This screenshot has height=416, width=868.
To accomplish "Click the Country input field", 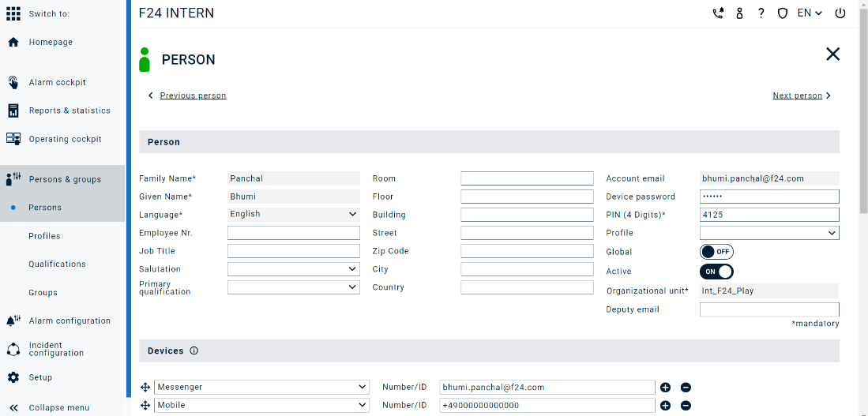I will (x=527, y=287).
